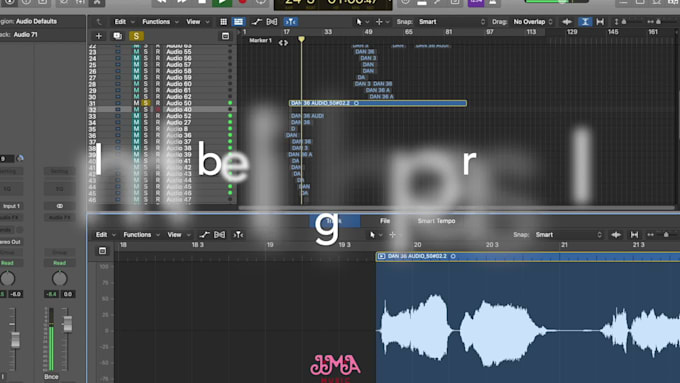Click horizontal auto zoom icon in audio editor
Image resolution: width=680 pixels, height=383 pixels.
(x=634, y=235)
